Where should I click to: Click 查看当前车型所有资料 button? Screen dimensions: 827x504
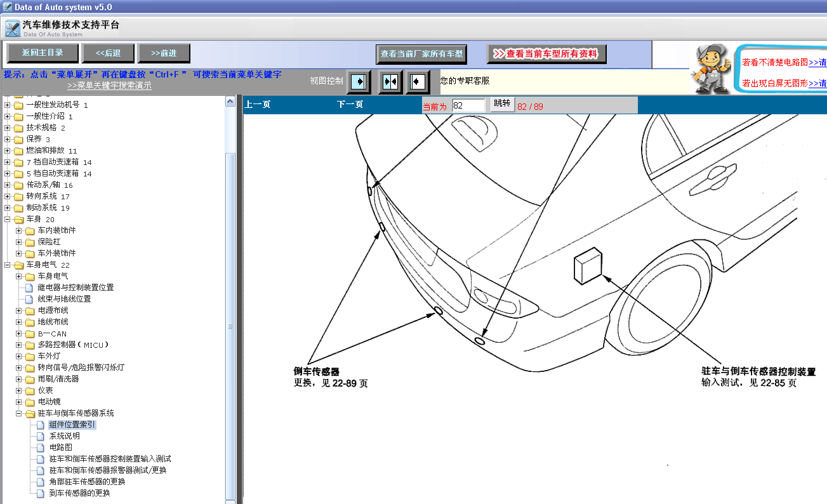546,54
